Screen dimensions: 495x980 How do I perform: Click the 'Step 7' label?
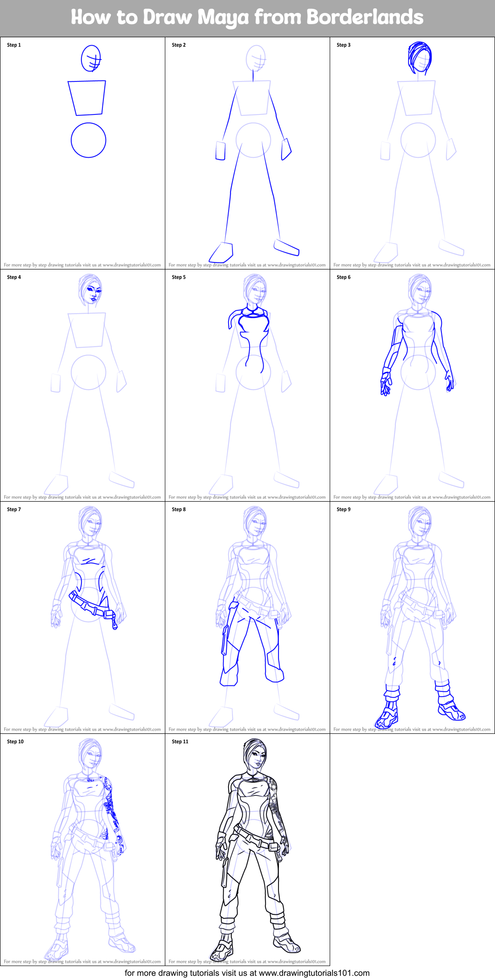[x=14, y=510]
